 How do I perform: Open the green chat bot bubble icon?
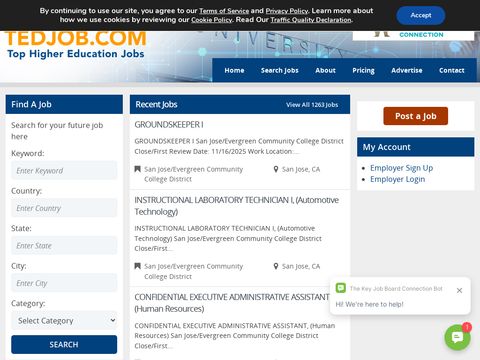coord(457,337)
